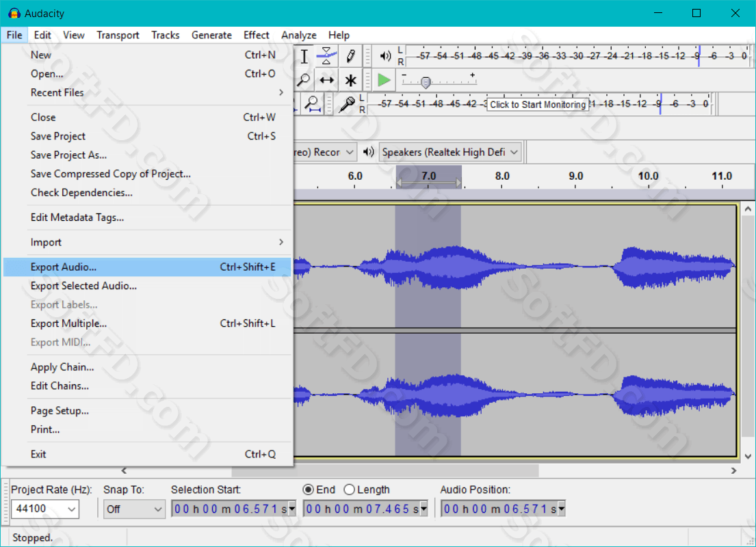Select Check Dependencies...
The image size is (756, 547).
[x=147, y=193]
